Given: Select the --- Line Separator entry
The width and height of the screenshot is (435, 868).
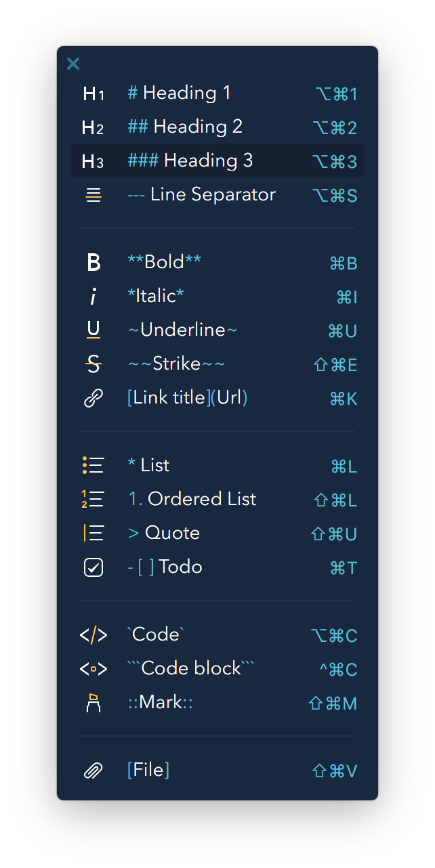Looking at the screenshot, I should pyautogui.click(x=201, y=195).
